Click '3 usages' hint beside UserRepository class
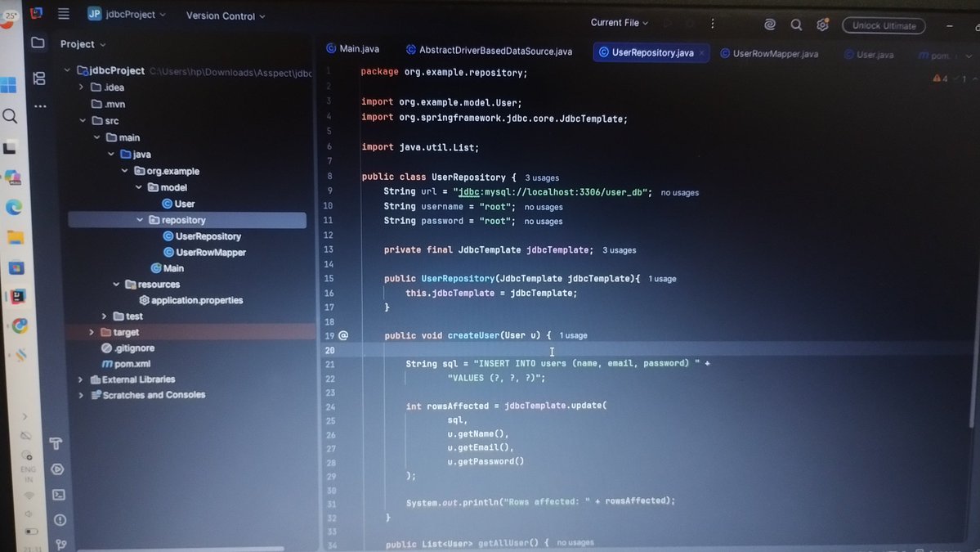This screenshot has width=980, height=552. 542,178
